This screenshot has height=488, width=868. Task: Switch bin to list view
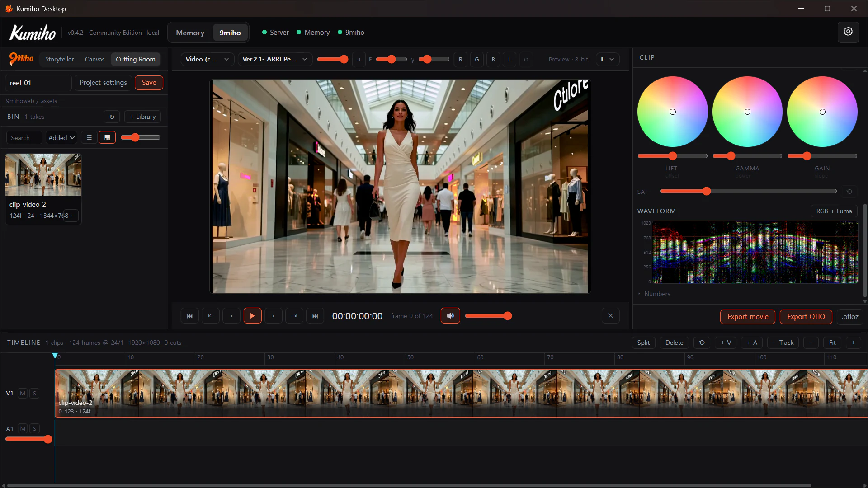coord(89,137)
